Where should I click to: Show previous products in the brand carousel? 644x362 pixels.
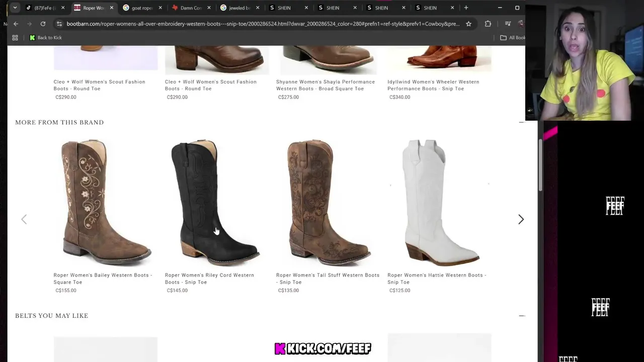(24, 219)
